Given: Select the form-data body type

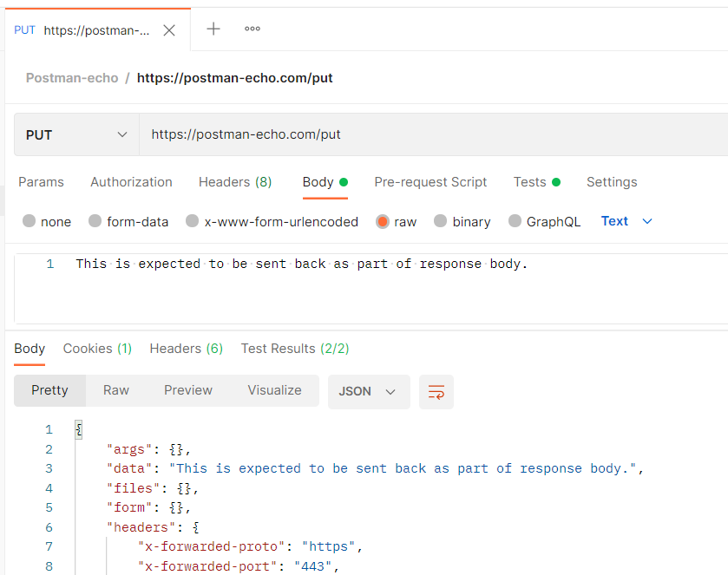Looking at the screenshot, I should point(95,221).
